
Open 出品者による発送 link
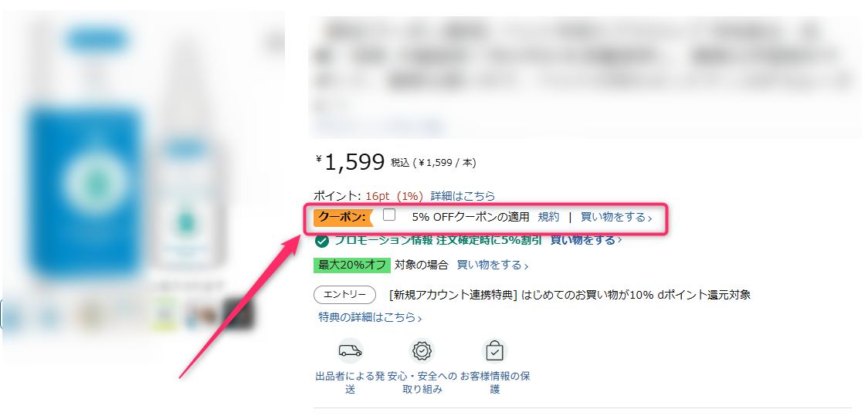click(350, 382)
